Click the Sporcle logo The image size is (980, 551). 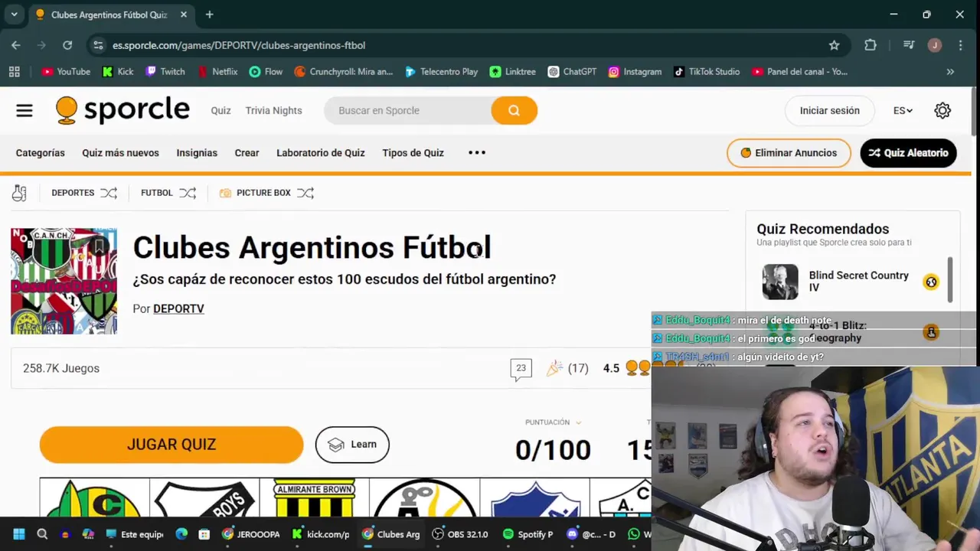122,110
